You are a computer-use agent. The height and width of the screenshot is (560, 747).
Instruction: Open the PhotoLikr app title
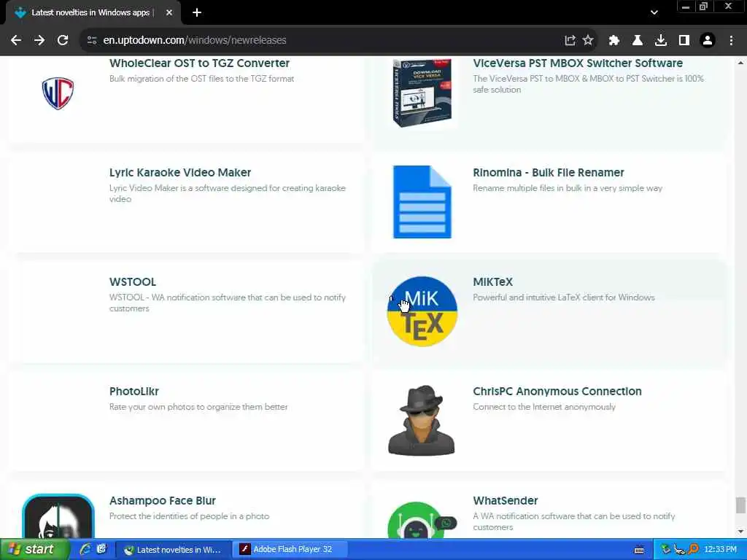coord(134,392)
